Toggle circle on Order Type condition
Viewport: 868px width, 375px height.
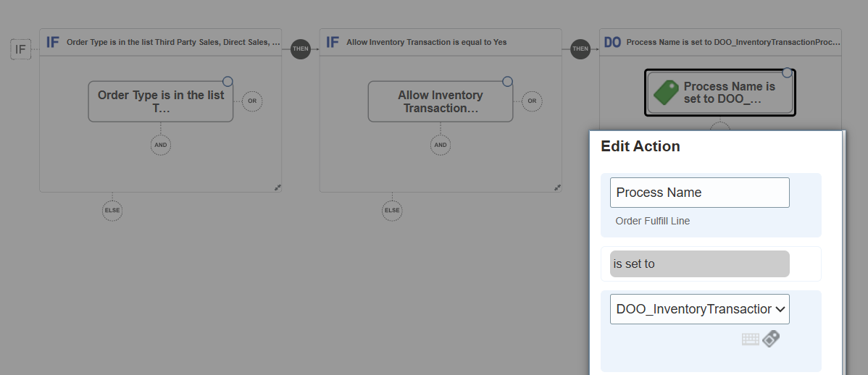pos(228,81)
